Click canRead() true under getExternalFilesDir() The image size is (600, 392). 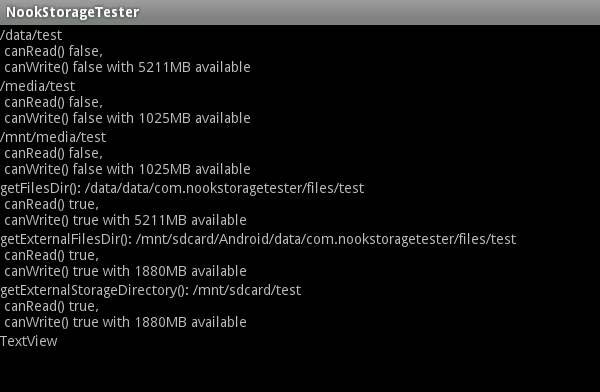coord(51,255)
